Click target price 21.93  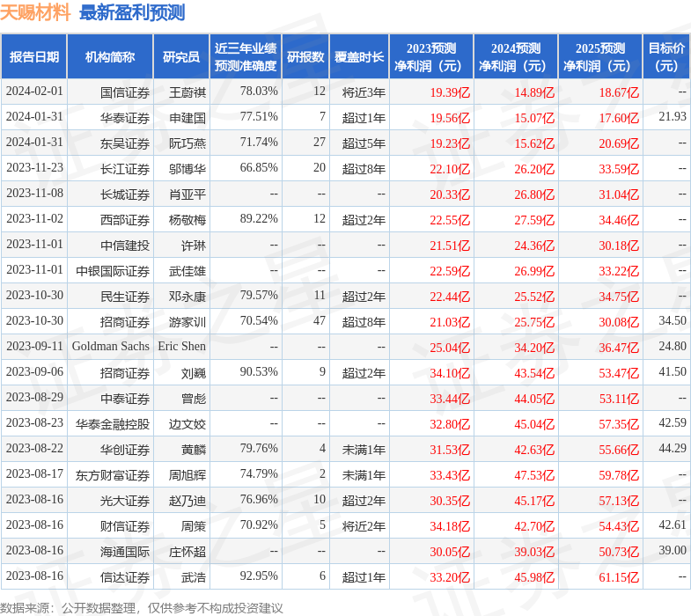[x=673, y=117]
